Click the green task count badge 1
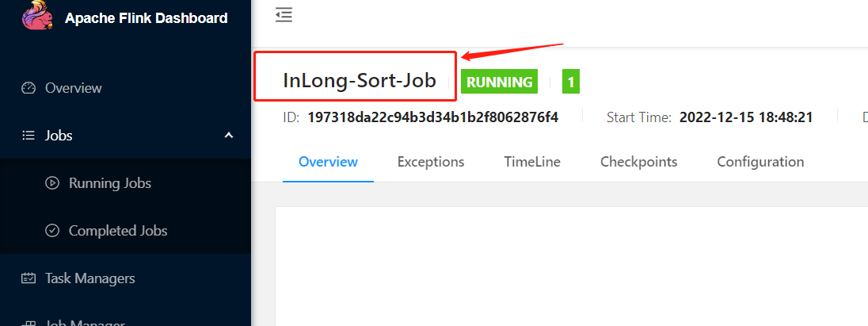 point(571,82)
